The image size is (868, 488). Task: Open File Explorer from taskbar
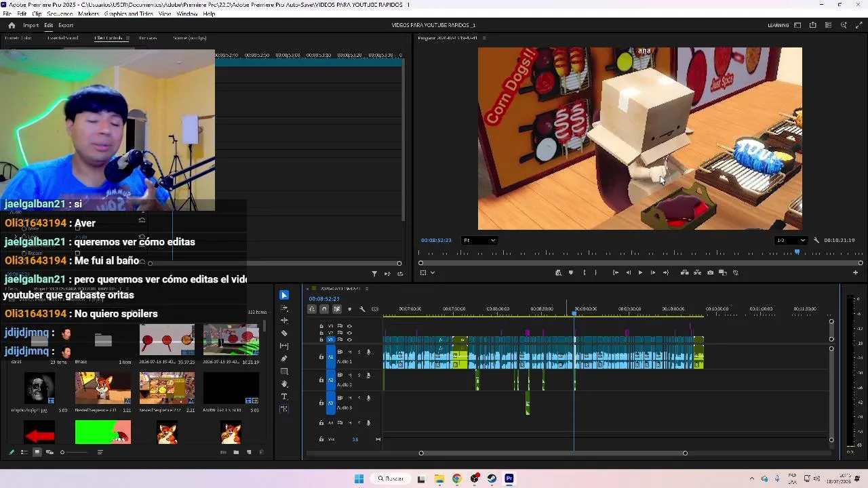coord(439,479)
